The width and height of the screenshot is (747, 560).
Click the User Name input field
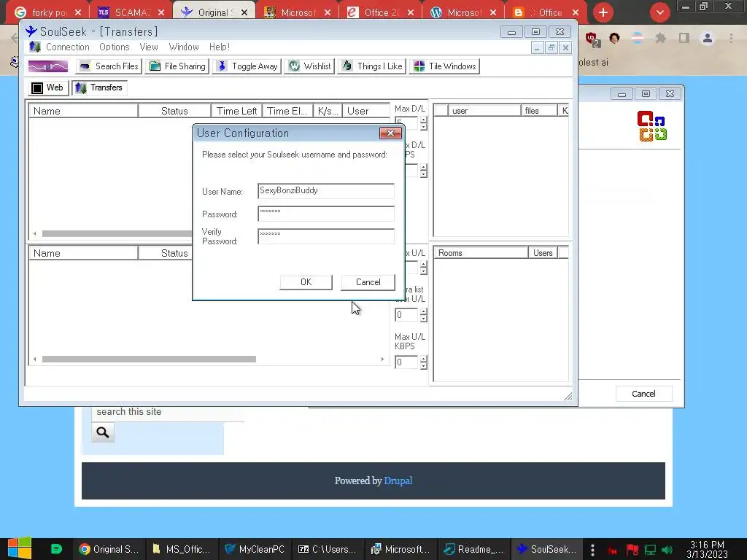click(326, 191)
